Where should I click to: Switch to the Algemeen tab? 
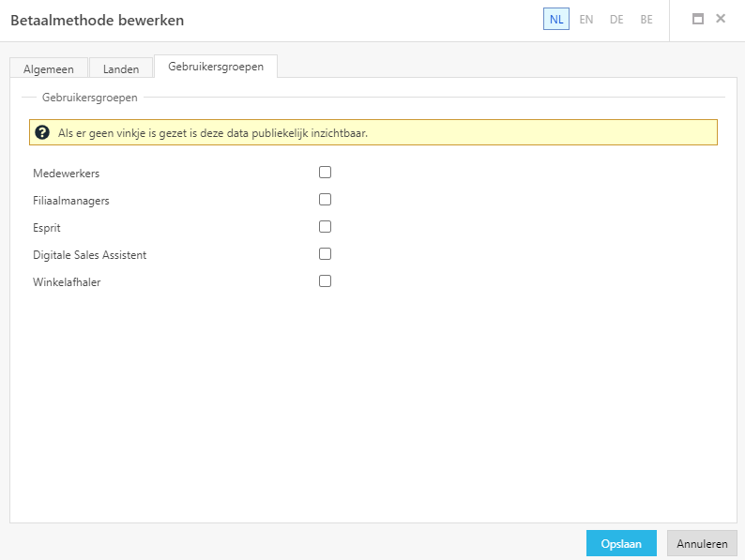[x=49, y=68]
